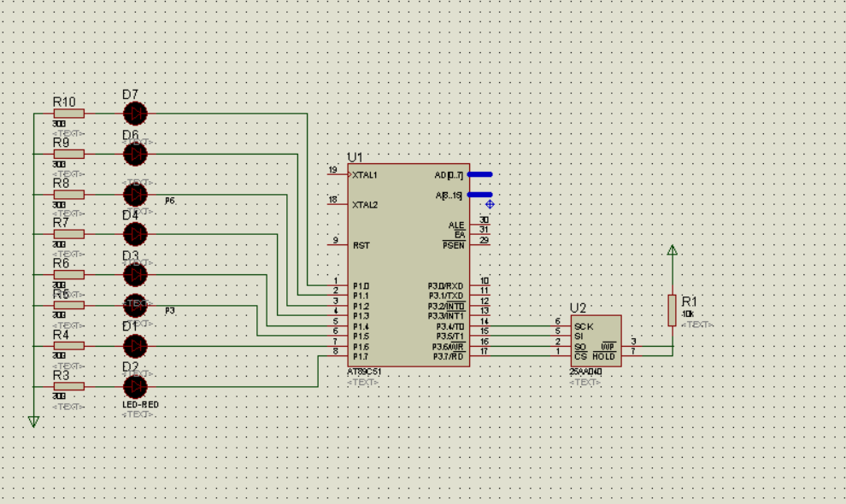Select the D4 LED symbol
The height and width of the screenshot is (504, 846).
pos(135,235)
